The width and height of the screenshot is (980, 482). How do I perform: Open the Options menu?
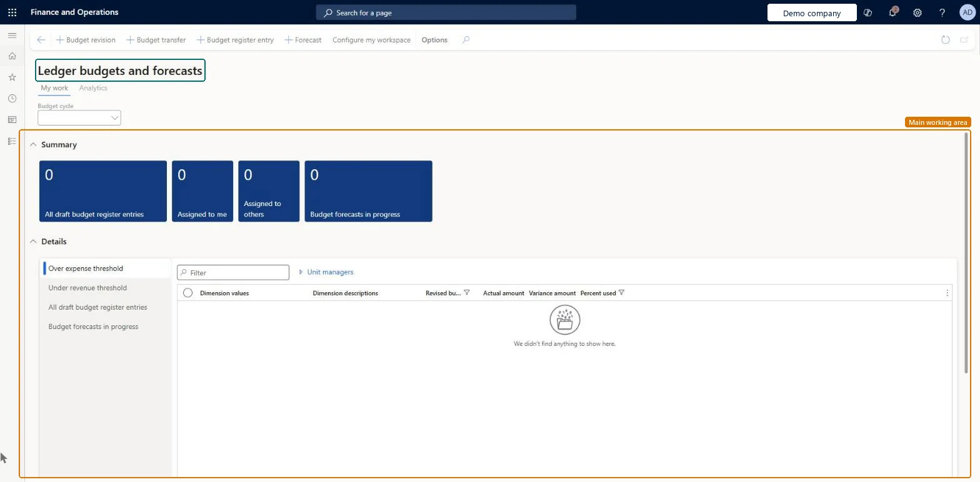pos(434,40)
